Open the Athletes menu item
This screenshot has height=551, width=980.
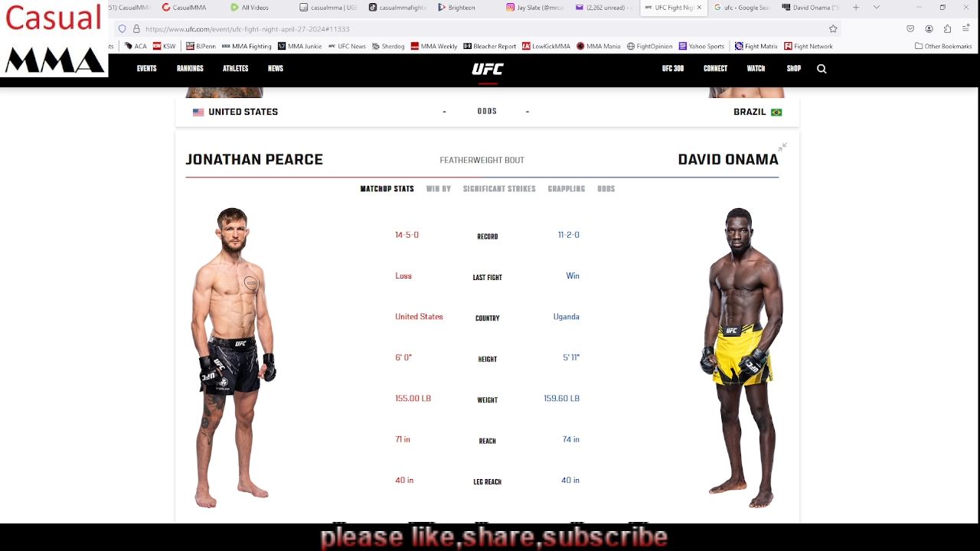pyautogui.click(x=235, y=69)
